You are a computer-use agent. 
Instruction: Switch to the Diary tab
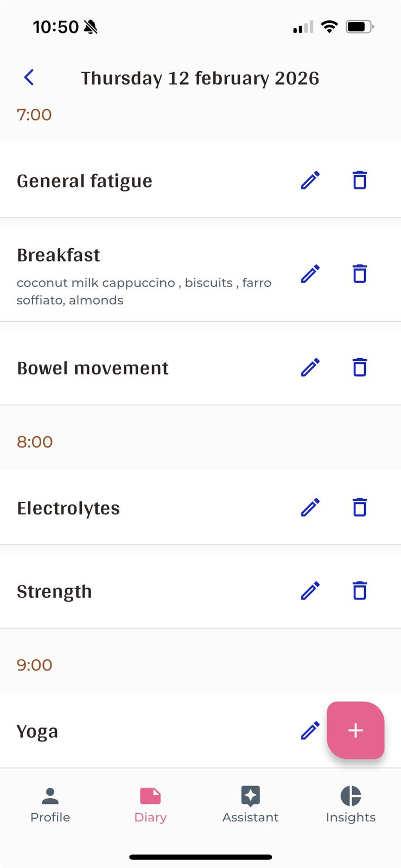tap(150, 805)
